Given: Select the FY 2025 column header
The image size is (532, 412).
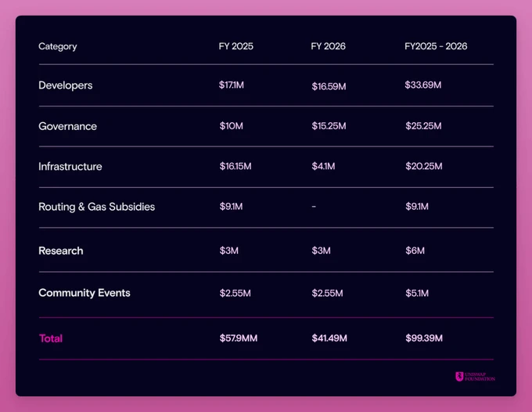Looking at the screenshot, I should pos(236,46).
